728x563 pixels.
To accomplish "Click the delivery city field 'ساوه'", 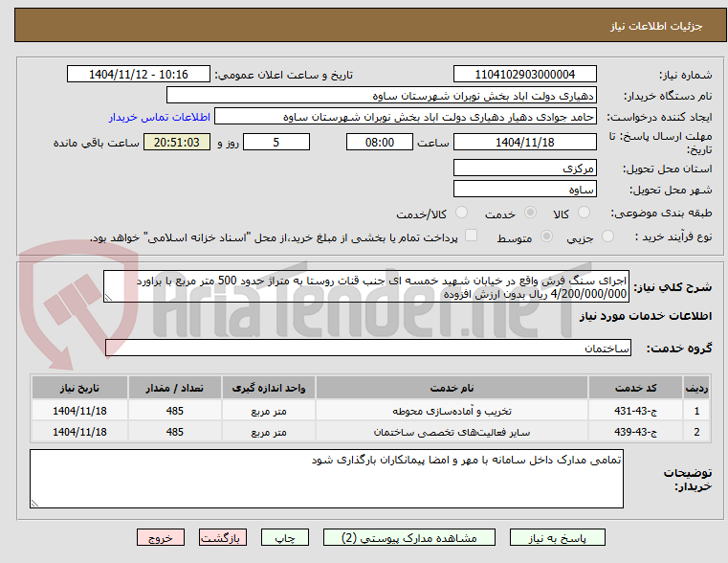I will pyautogui.click(x=524, y=189).
